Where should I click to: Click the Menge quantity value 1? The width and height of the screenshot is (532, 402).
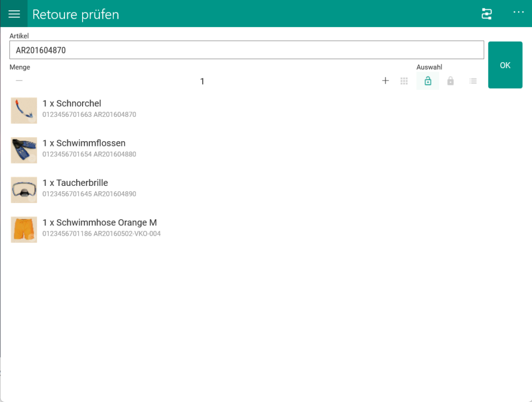coord(202,81)
